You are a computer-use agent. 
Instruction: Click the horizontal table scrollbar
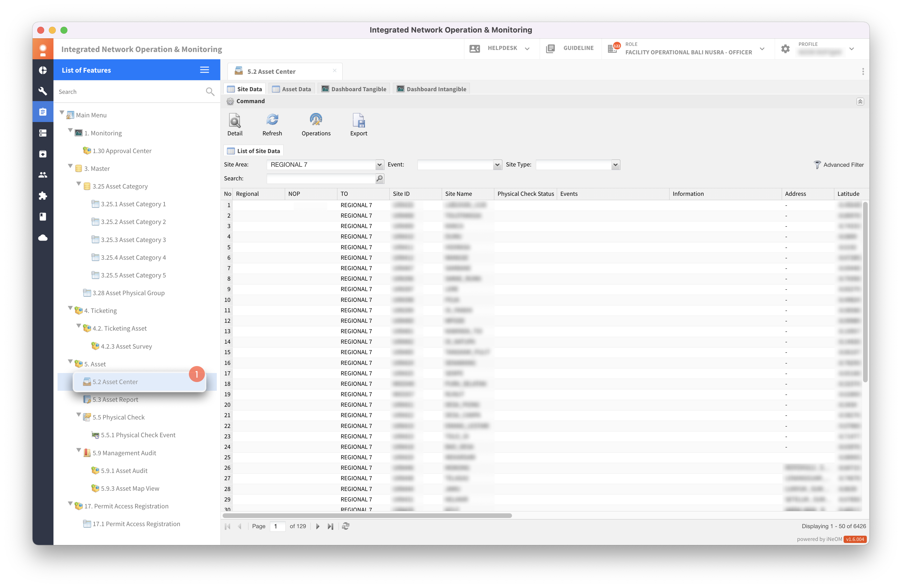(x=367, y=516)
